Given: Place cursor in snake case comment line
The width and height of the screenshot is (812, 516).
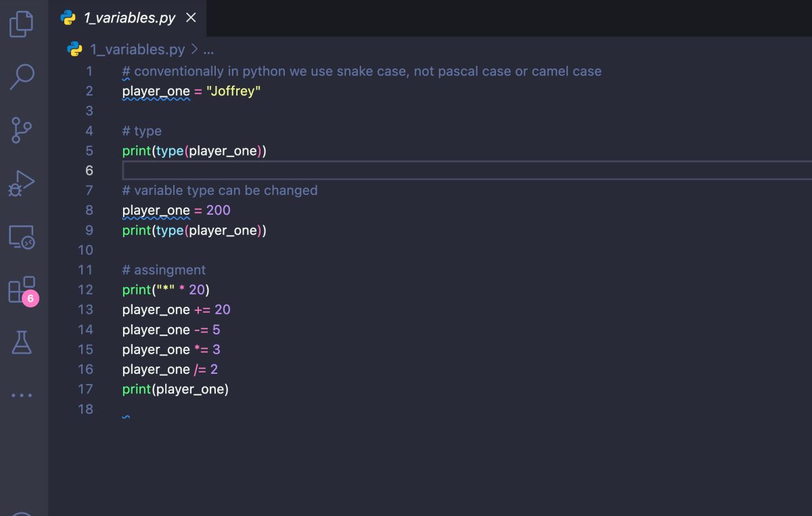Looking at the screenshot, I should (362, 71).
